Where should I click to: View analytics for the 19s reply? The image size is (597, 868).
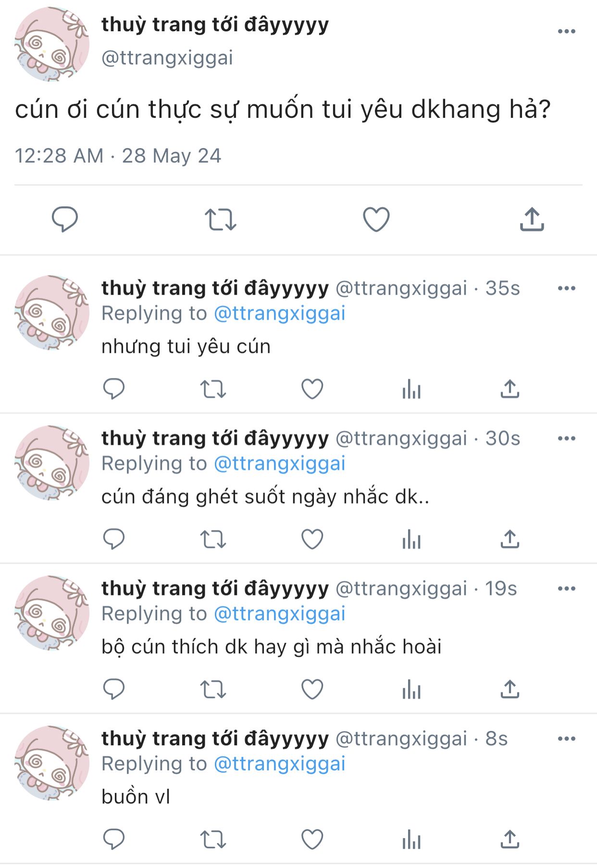[x=411, y=689]
